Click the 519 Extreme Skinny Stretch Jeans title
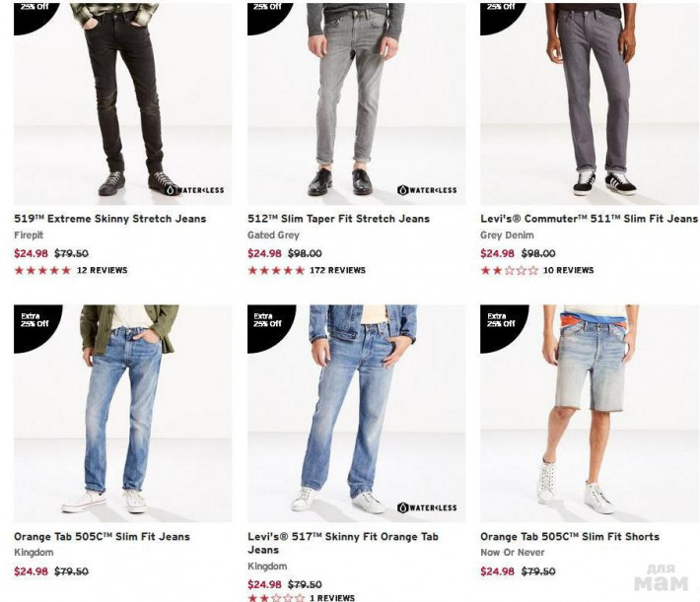 click(109, 219)
